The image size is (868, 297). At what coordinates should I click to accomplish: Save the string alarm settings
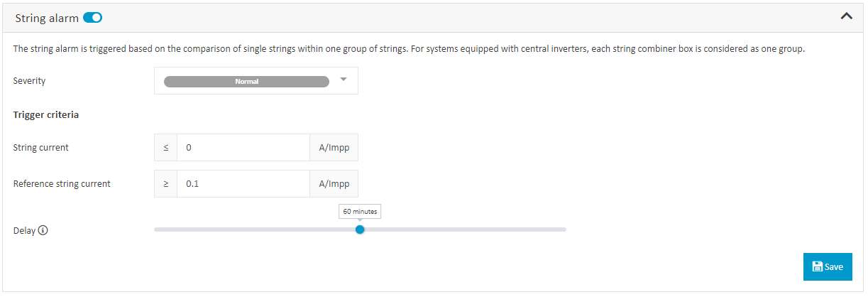click(828, 266)
